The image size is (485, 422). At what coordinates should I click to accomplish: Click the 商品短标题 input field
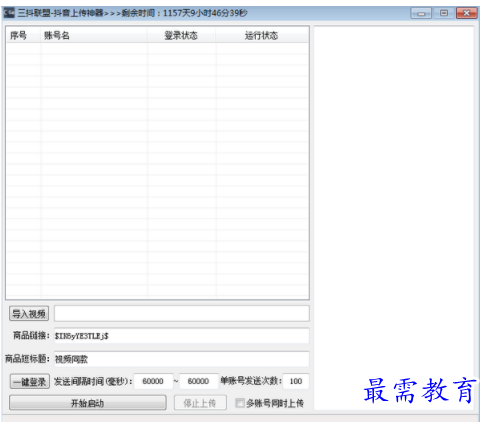tap(182, 359)
